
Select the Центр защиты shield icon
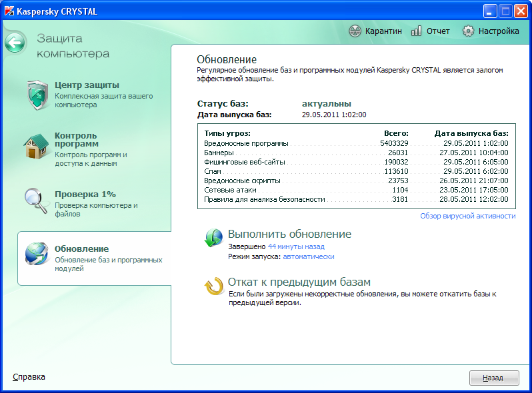(38, 95)
